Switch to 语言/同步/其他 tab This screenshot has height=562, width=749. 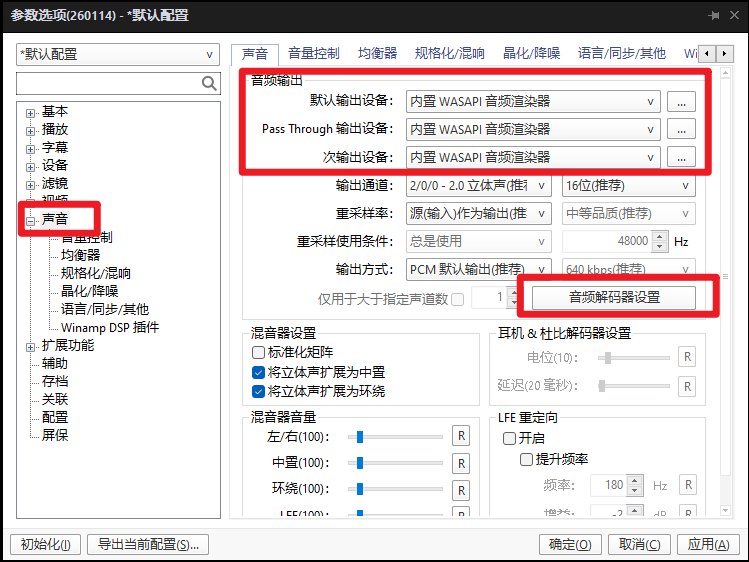pos(621,53)
